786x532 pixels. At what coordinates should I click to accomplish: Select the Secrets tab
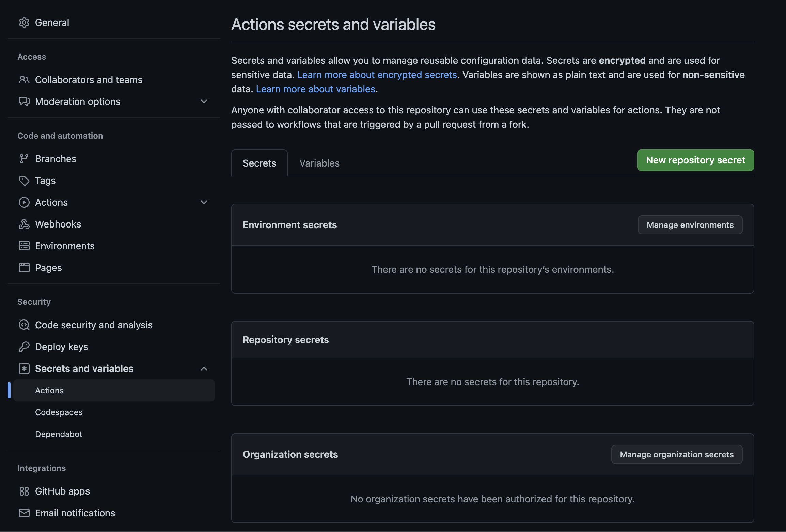click(259, 163)
